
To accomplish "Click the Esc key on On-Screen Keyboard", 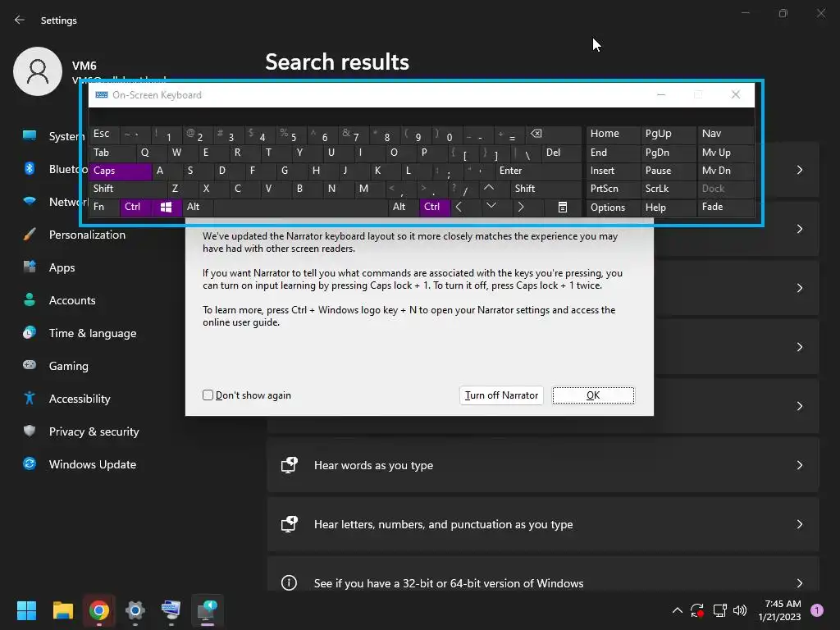I will pos(104,135).
